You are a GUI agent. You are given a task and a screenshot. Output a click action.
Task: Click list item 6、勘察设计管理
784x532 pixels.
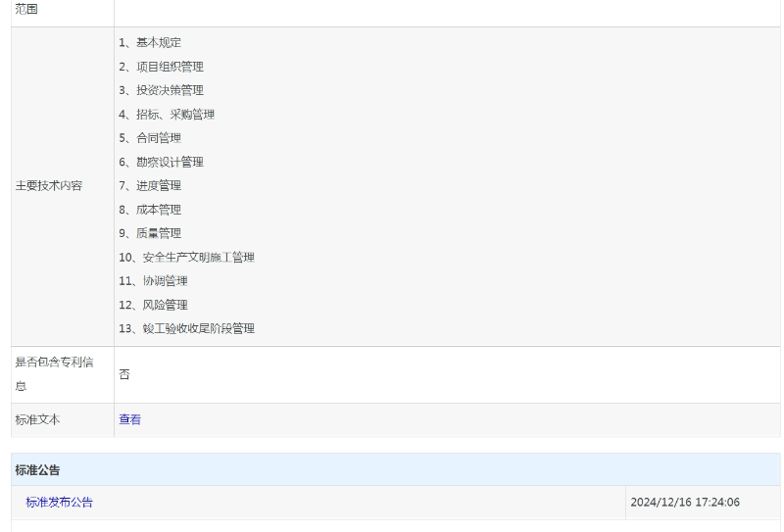click(161, 162)
